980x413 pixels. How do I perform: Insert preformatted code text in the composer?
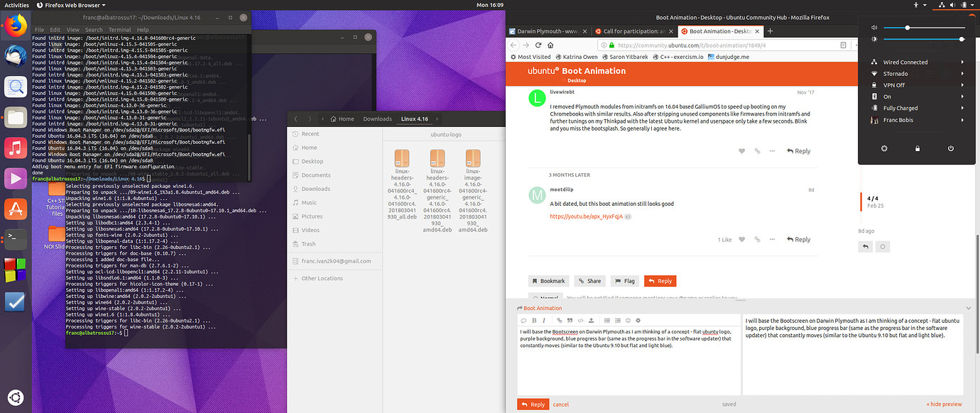pyautogui.click(x=580, y=320)
